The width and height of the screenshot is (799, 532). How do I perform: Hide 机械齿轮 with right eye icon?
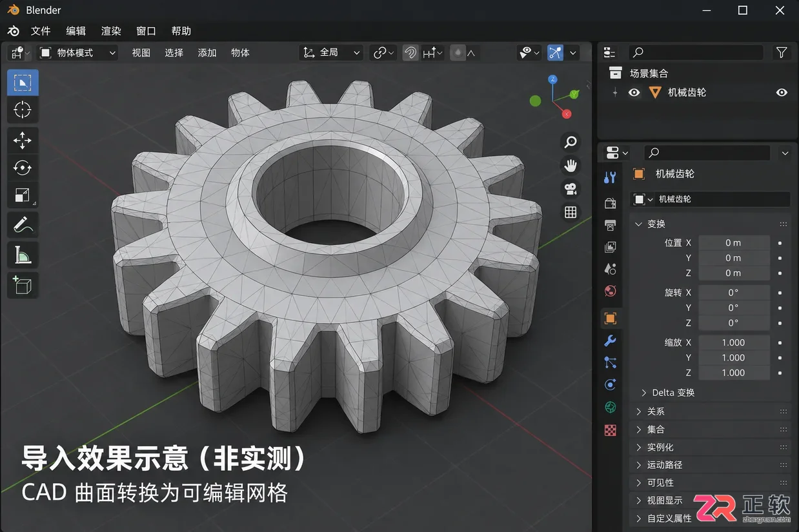782,92
